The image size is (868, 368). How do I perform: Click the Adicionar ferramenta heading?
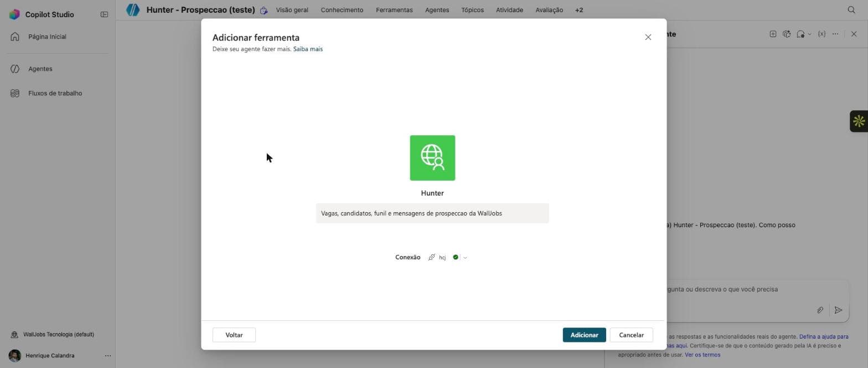(x=256, y=38)
